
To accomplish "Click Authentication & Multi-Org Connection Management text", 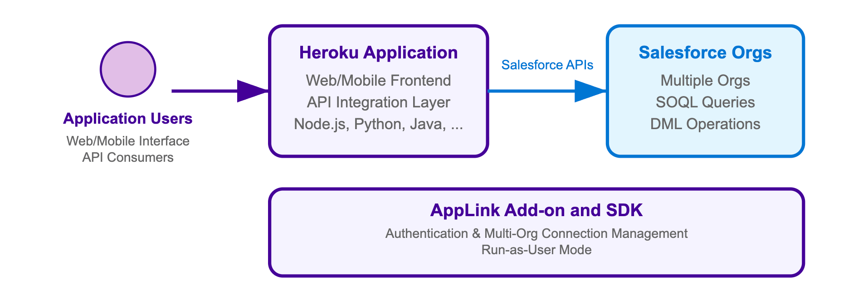I will tap(536, 233).
